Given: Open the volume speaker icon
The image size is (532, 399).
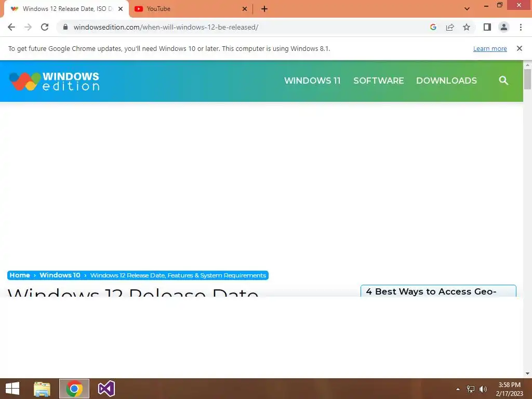Looking at the screenshot, I should (483, 389).
